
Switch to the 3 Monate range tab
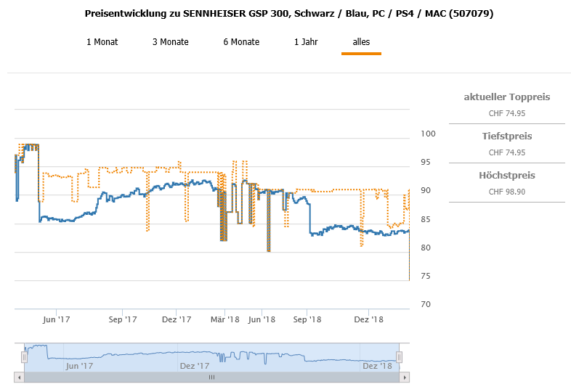171,42
